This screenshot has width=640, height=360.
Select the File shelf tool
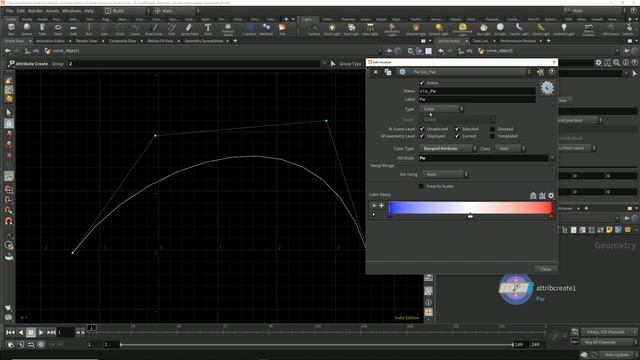(x=282, y=29)
